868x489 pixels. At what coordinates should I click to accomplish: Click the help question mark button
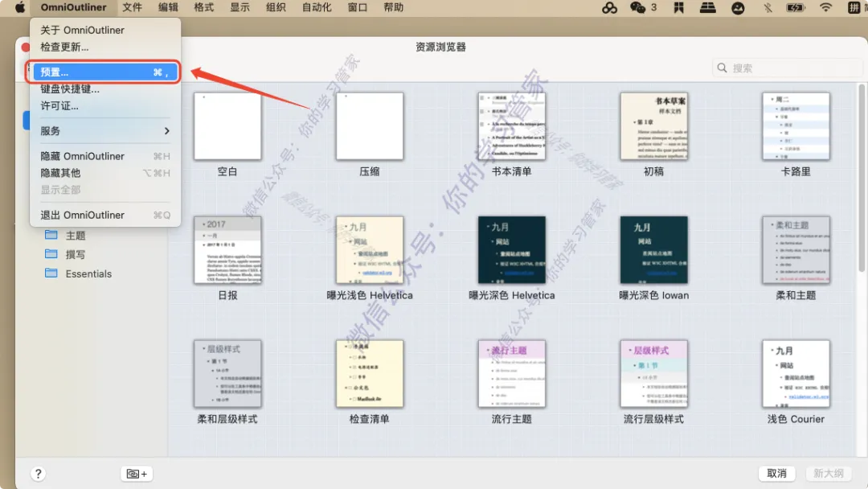[x=38, y=474]
